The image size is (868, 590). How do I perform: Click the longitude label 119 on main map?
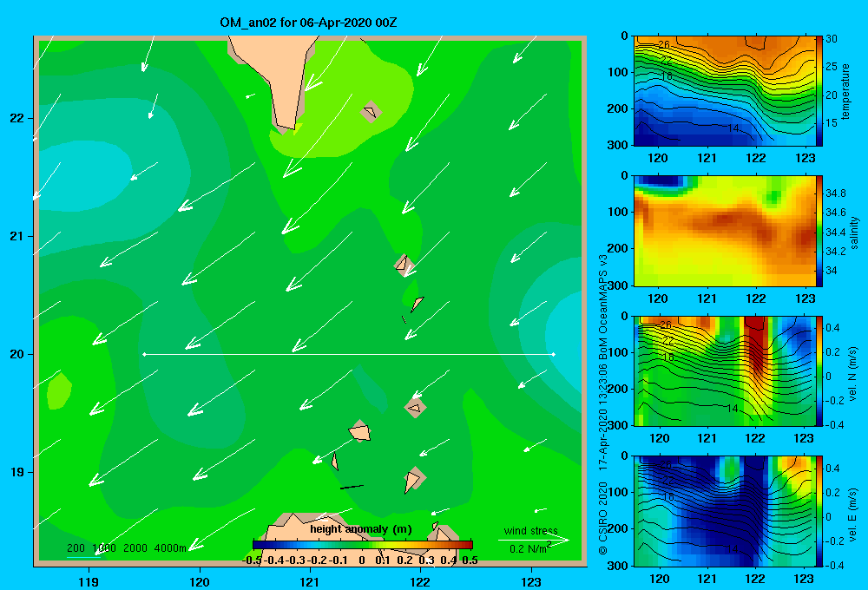pos(89,581)
